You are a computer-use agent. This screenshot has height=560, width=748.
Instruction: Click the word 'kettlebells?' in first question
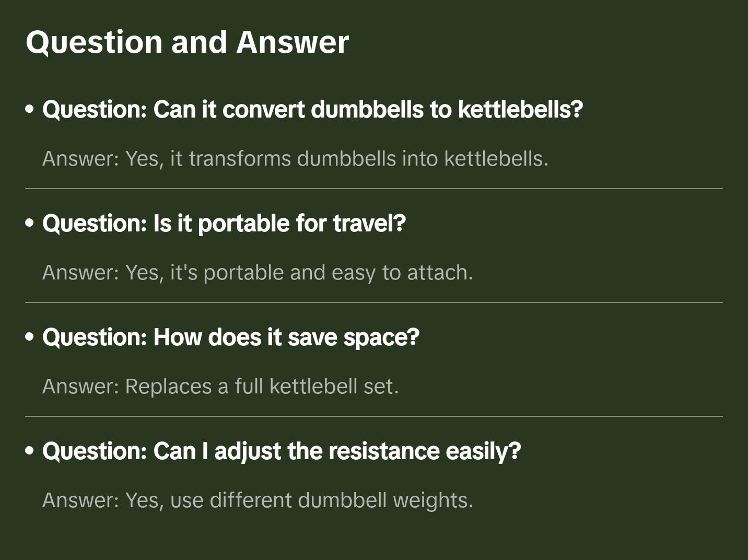point(520,109)
